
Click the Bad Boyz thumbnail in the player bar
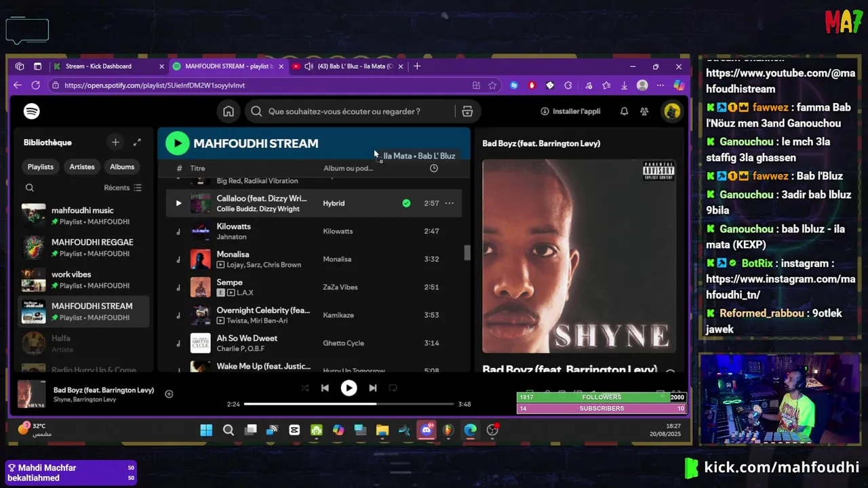click(x=31, y=394)
